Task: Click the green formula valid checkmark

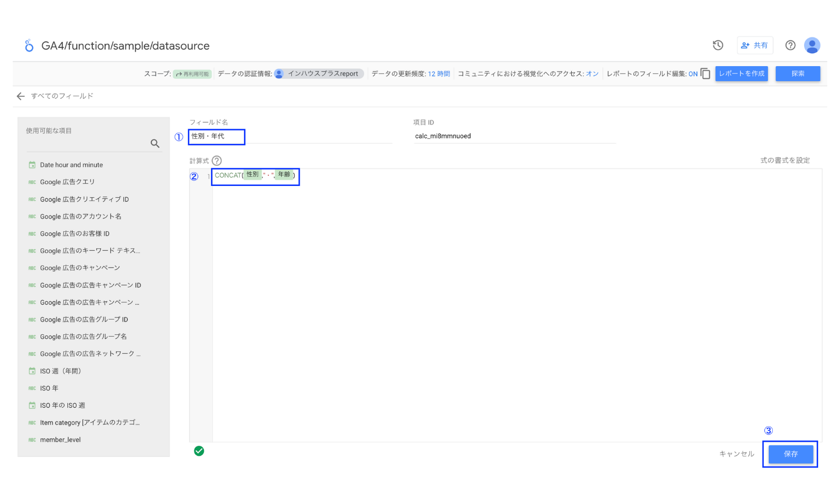Action: coord(199,451)
